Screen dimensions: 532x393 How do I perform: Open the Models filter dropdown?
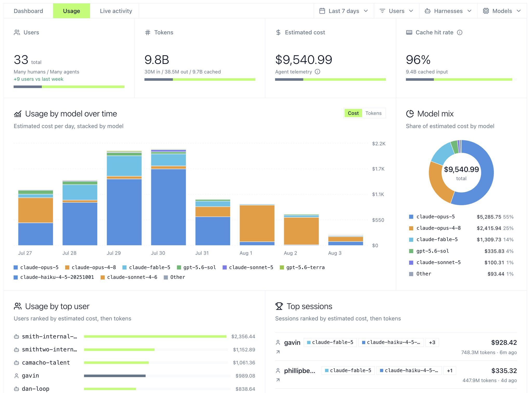tap(502, 11)
